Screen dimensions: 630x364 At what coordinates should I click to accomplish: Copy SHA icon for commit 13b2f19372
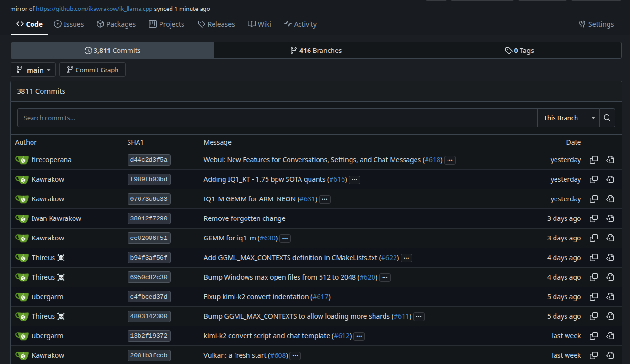coord(594,336)
